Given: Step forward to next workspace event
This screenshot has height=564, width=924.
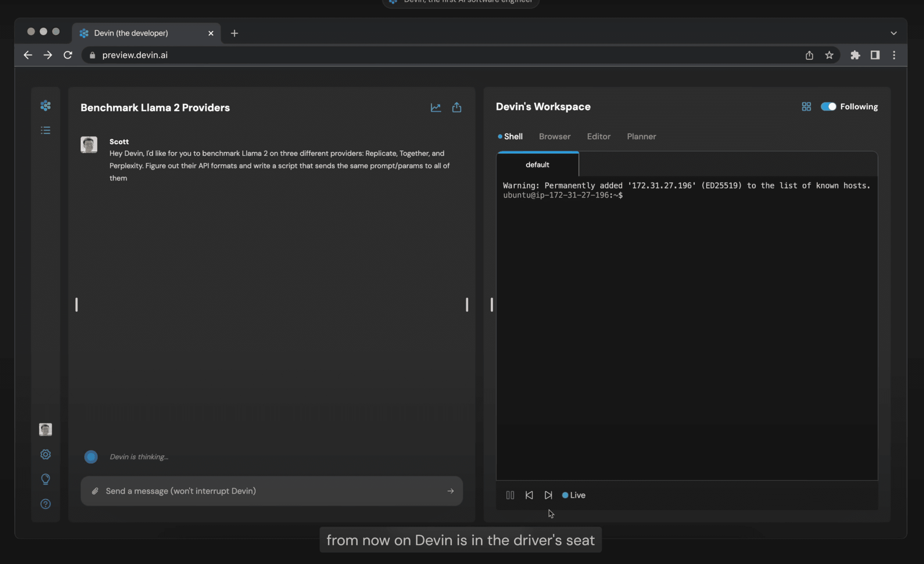Looking at the screenshot, I should tap(548, 495).
